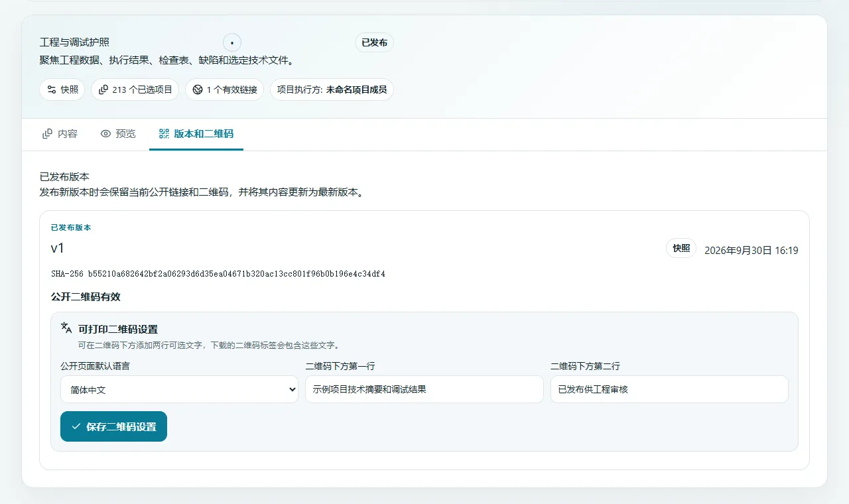The width and height of the screenshot is (849, 504).
Task: Click the sliders icon in the 快照 chip
Action: pos(52,90)
